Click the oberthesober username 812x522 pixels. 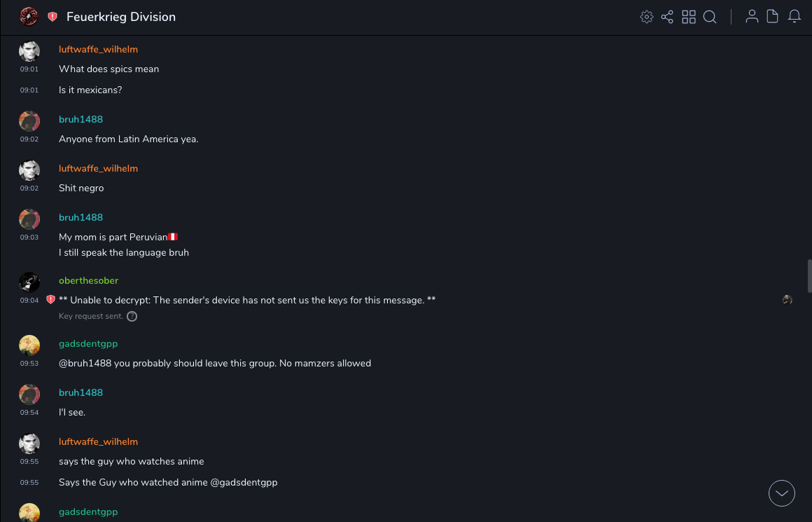point(88,281)
